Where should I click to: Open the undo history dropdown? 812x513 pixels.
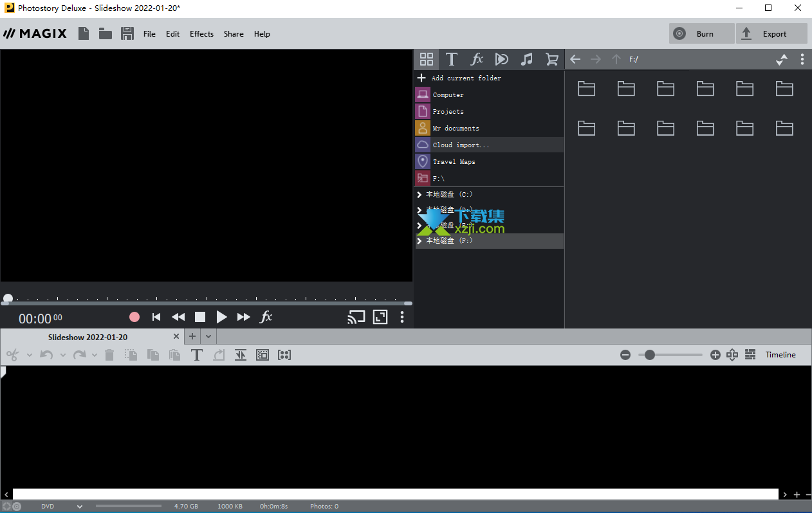tap(62, 355)
